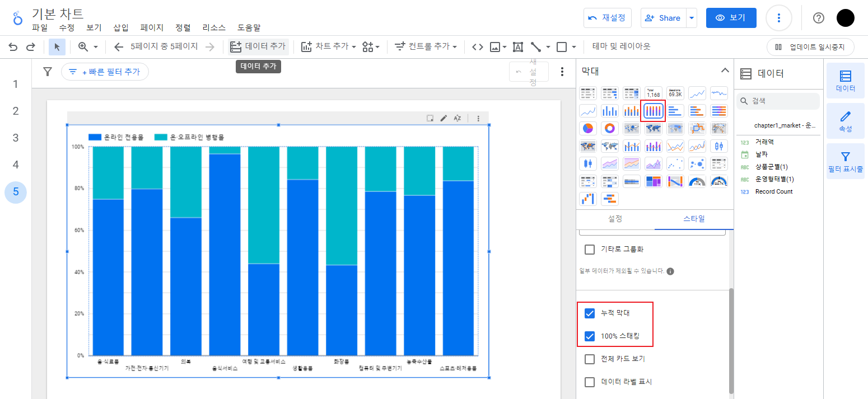Open chart more options three-dot menu

pyautogui.click(x=478, y=118)
